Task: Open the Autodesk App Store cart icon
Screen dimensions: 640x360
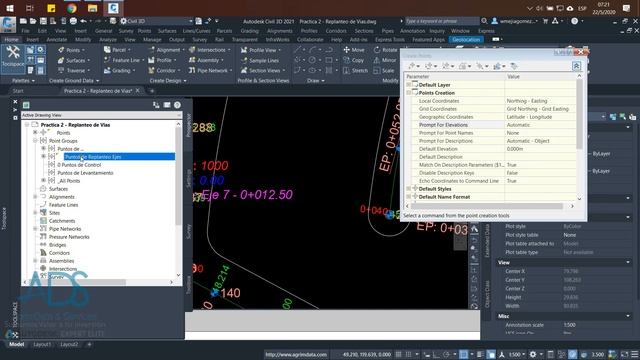Action: point(545,21)
